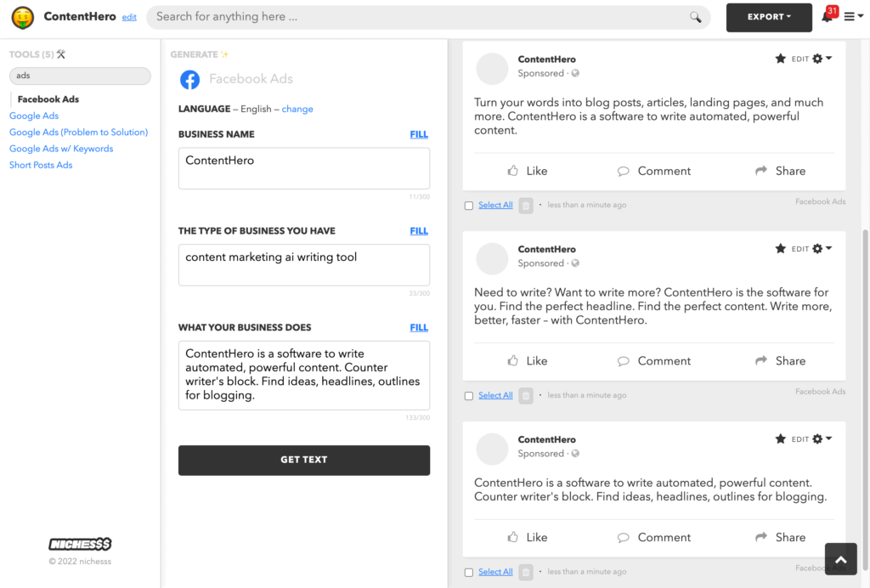Tick the checkbox below 'Counter writer's block' ad
870x588 pixels.
469,573
